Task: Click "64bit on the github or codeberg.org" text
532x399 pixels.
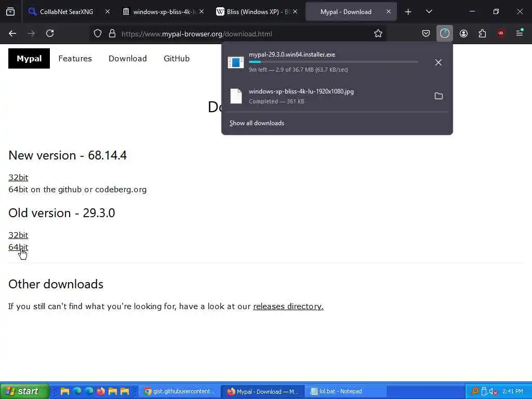Action: [78, 189]
